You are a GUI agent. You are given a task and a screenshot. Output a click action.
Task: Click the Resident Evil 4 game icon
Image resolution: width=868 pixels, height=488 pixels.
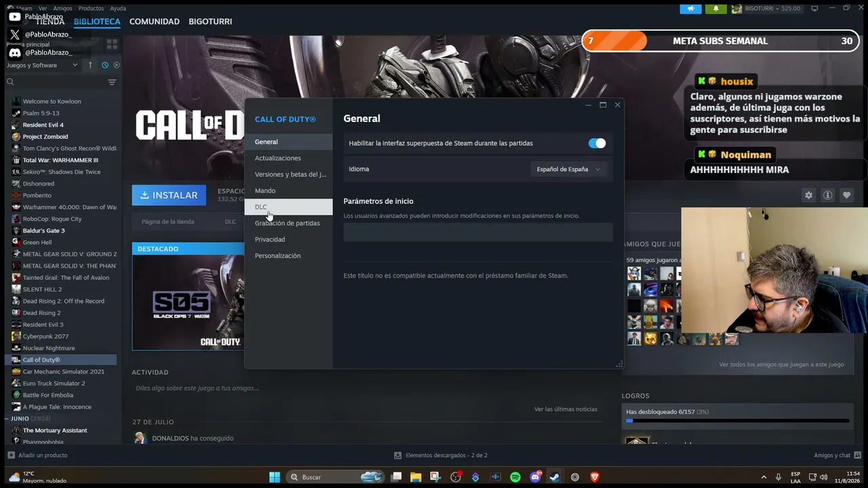16,125
